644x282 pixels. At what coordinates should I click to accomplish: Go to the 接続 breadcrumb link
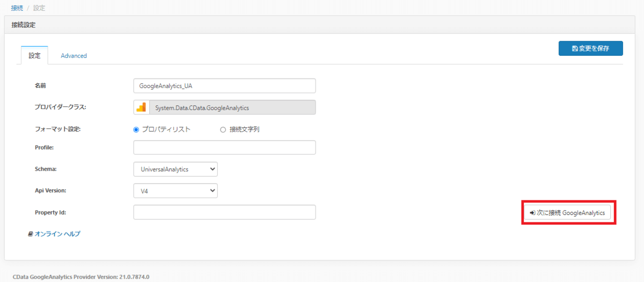coord(17,8)
